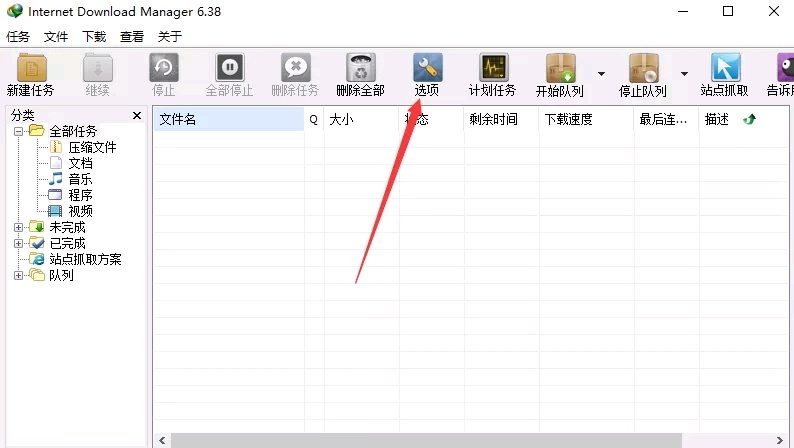Image resolution: width=794 pixels, height=448 pixels.
Task: Open 选项 options wrench icon
Action: [427, 68]
